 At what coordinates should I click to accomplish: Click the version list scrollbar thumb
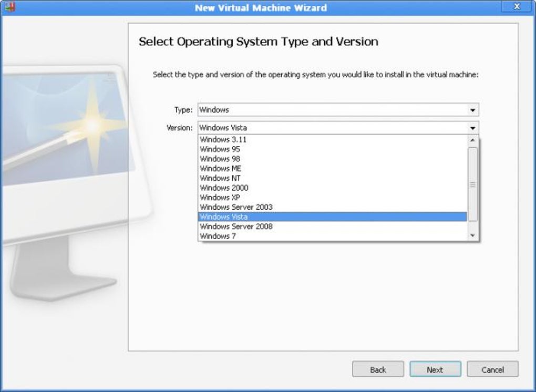click(472, 184)
